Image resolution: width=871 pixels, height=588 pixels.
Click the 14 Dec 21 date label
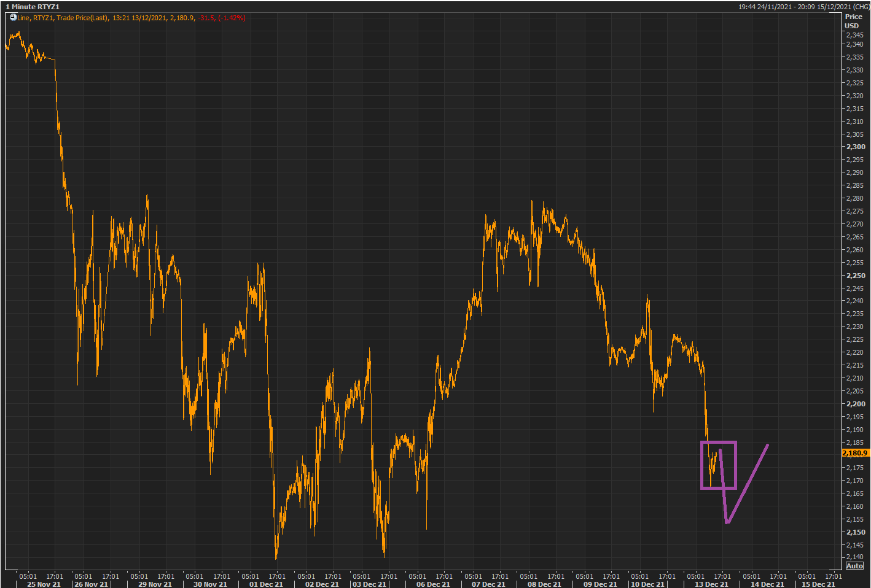pos(767,584)
